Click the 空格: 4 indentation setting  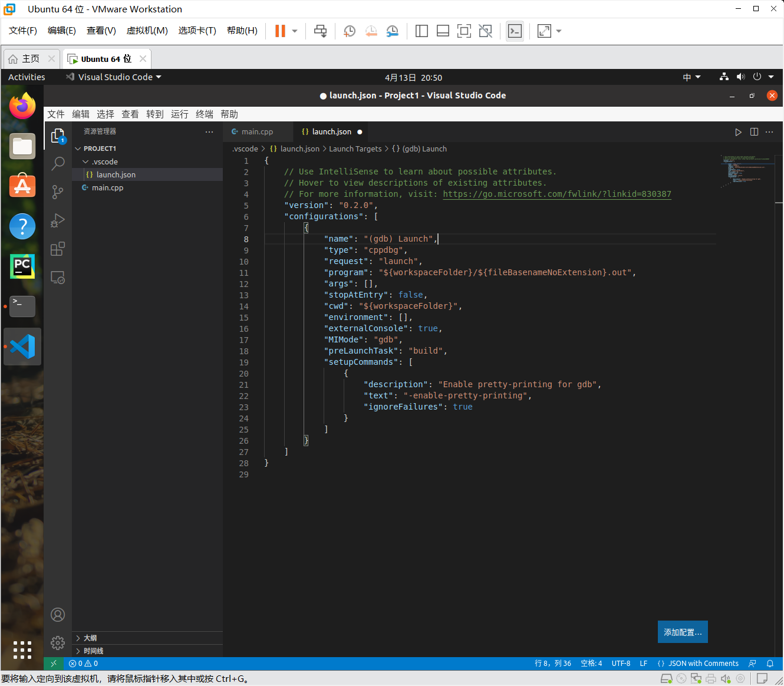click(x=591, y=664)
